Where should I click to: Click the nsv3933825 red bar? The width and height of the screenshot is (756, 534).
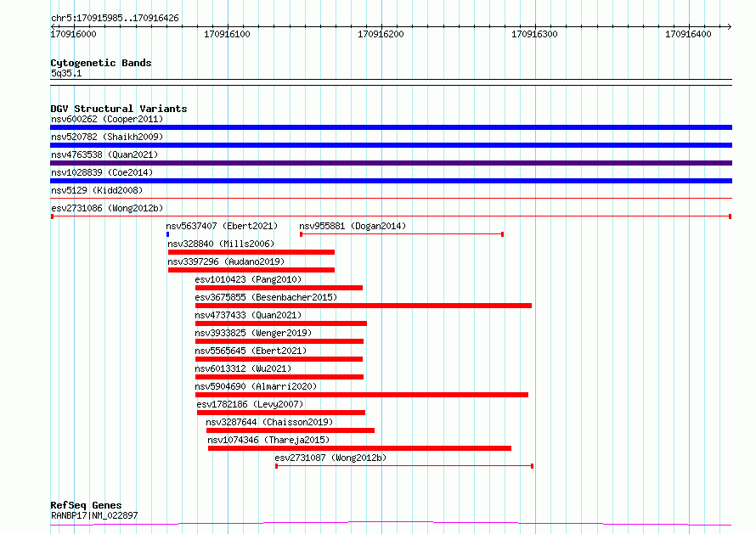click(x=279, y=341)
